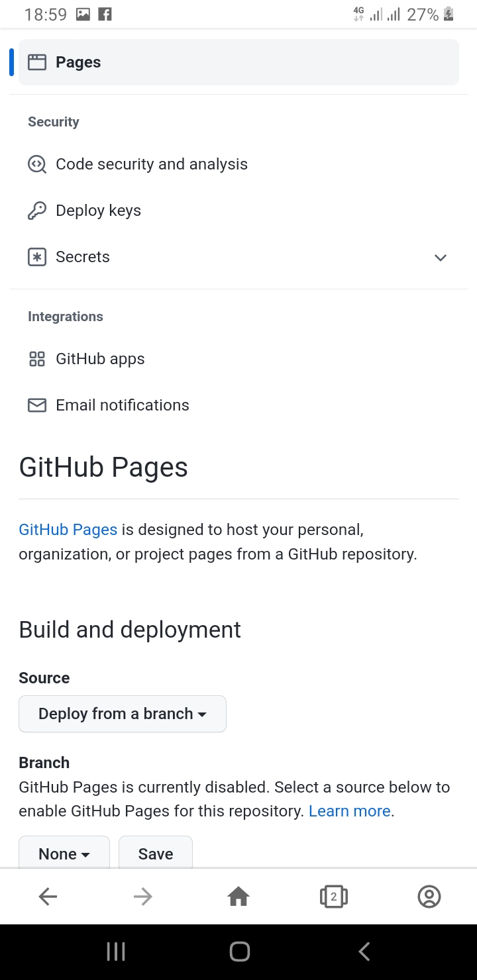Viewport: 477px width, 980px height.
Task: Tap the Code security shield-search icon
Action: pos(37,164)
